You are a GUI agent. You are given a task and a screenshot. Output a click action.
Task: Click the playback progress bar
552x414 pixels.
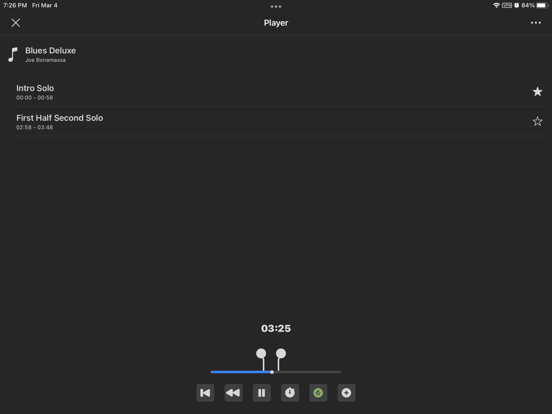(x=276, y=372)
